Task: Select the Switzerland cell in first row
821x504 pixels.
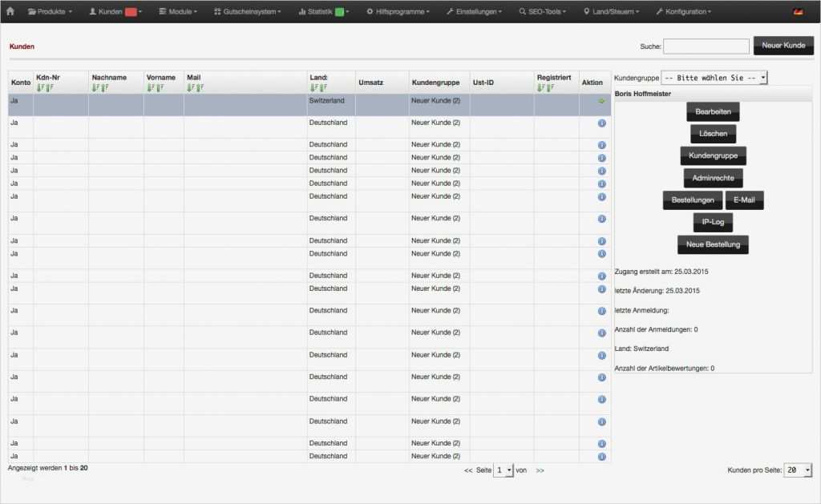Action: (x=331, y=105)
